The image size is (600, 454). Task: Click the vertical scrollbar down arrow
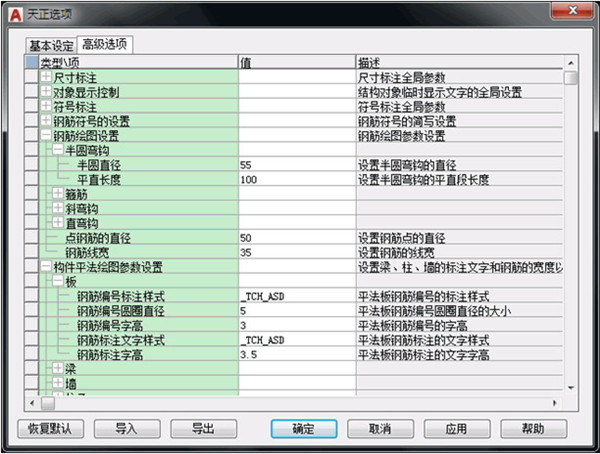tap(570, 387)
